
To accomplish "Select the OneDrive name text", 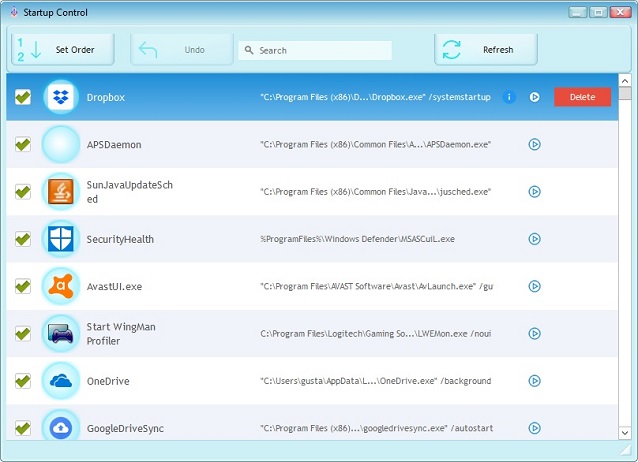I will point(108,381).
